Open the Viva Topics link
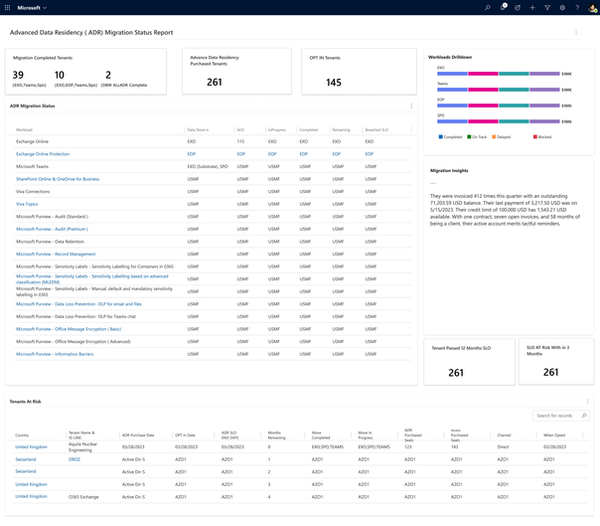This screenshot has height=526, width=600. click(27, 204)
